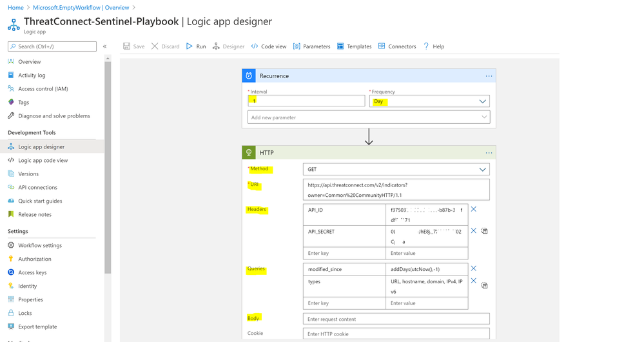Click the sidebar vertical scrollbar
The image size is (644, 342).
click(x=108, y=168)
